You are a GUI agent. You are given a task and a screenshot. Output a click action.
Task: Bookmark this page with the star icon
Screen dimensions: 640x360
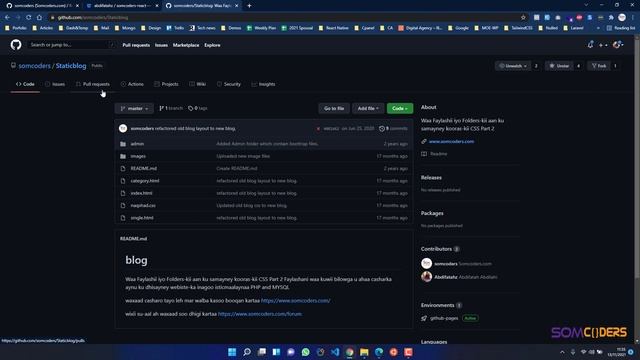(x=523, y=18)
